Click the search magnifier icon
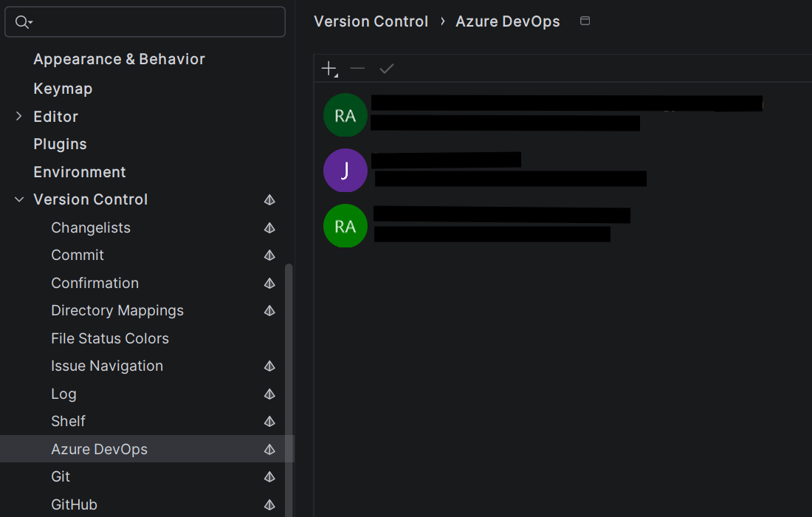 (24, 22)
